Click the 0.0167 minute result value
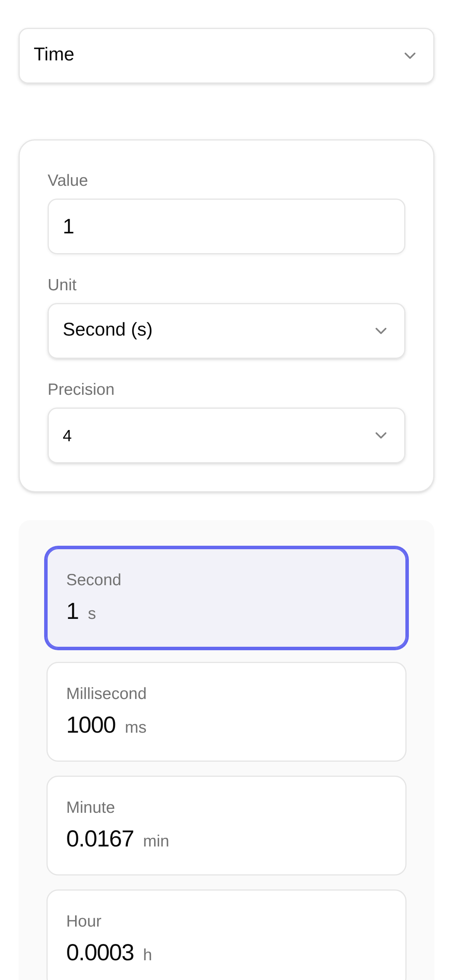453x980 pixels. pyautogui.click(x=100, y=839)
